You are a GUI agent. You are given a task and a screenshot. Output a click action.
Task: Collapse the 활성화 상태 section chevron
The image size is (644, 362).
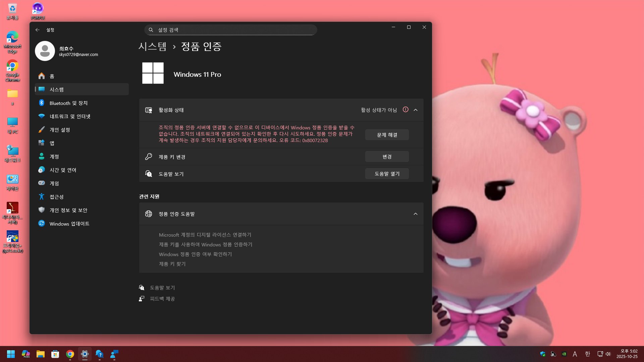[x=416, y=110]
